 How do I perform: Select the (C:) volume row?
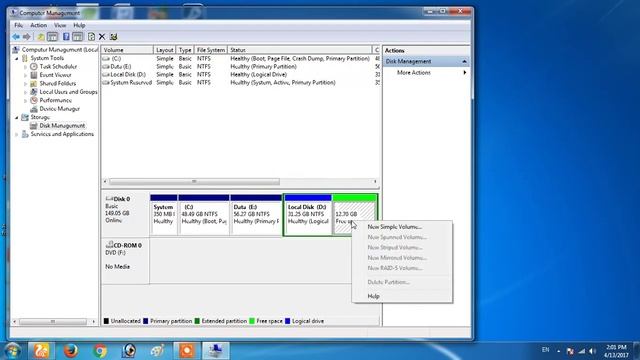pos(241,59)
